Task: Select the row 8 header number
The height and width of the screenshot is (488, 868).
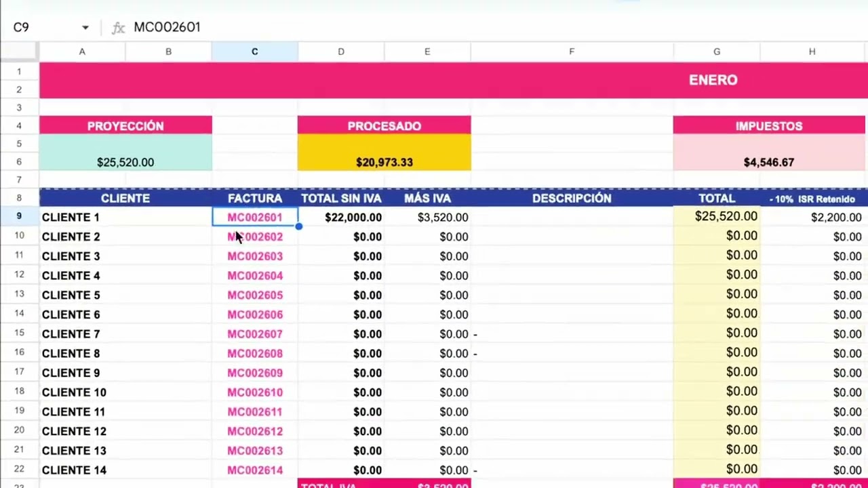Action: [19, 198]
